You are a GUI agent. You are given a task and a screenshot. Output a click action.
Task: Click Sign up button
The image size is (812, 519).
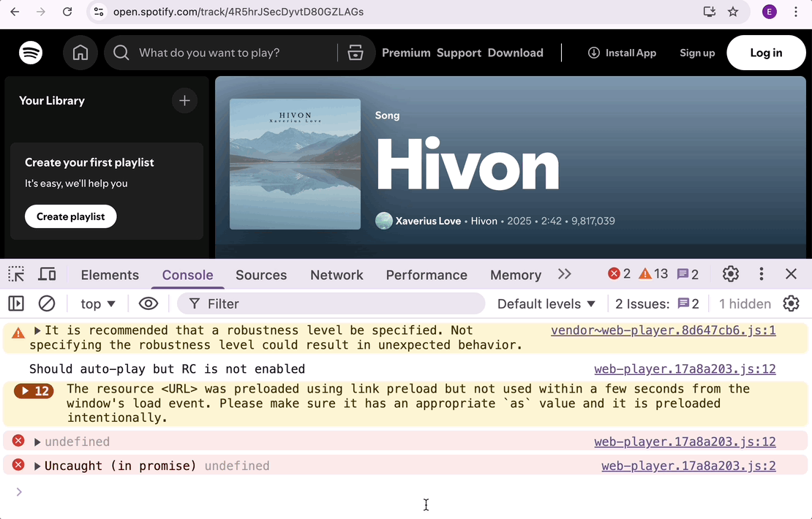(697, 53)
